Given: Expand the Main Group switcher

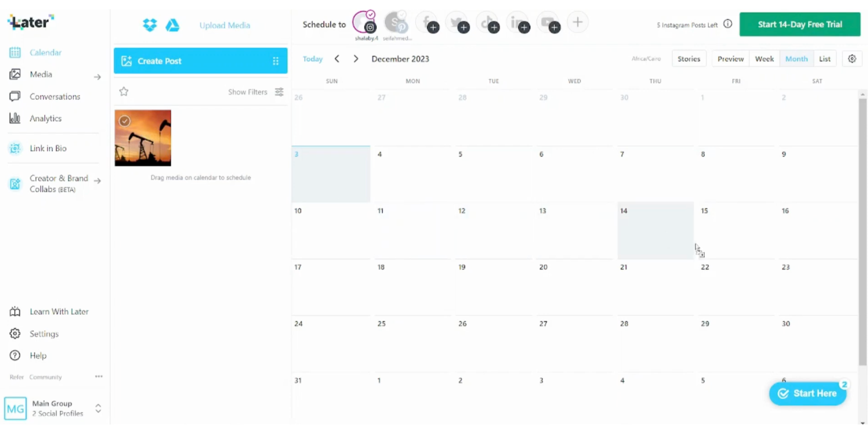Looking at the screenshot, I should pyautogui.click(x=98, y=409).
